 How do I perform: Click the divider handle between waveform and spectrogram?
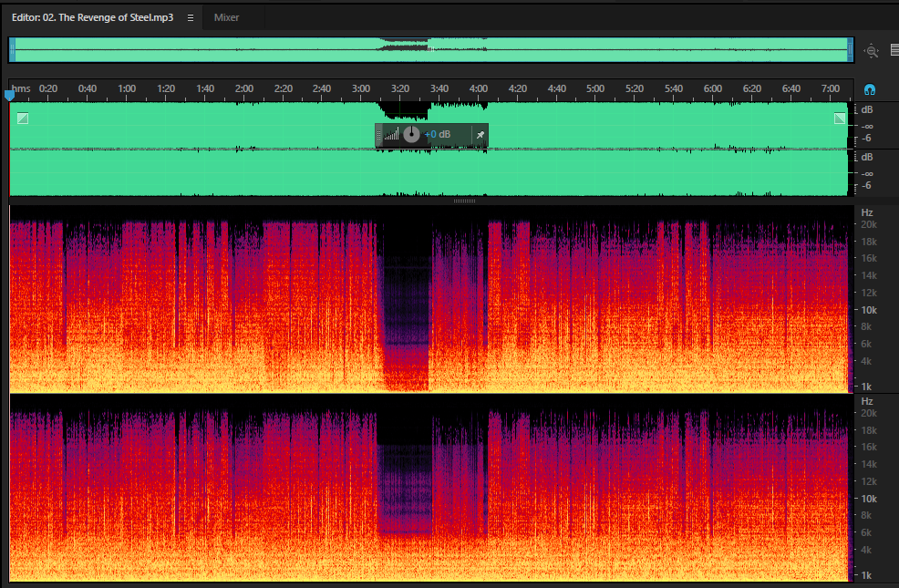pos(464,201)
